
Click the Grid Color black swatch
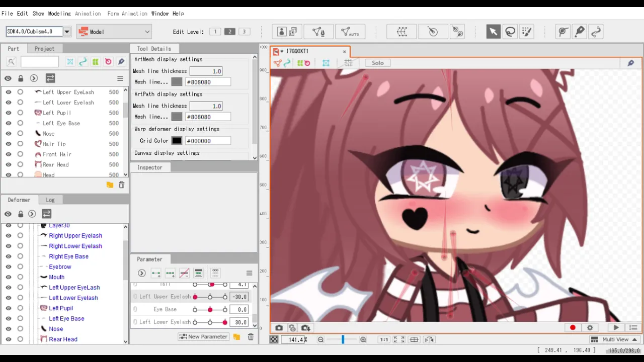pyautogui.click(x=177, y=141)
